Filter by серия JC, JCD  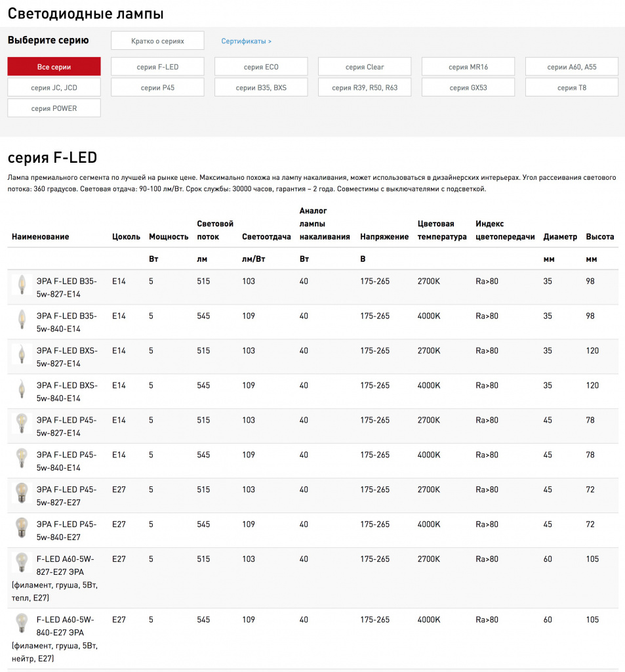point(54,87)
